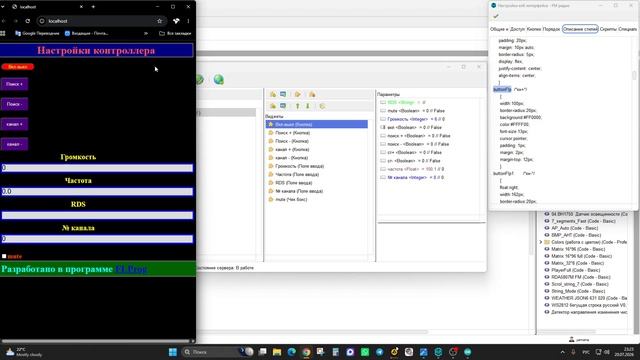Click the move-down arrow icon in widgets toolbar
This screenshot has height=360, width=640.
tap(308, 106)
